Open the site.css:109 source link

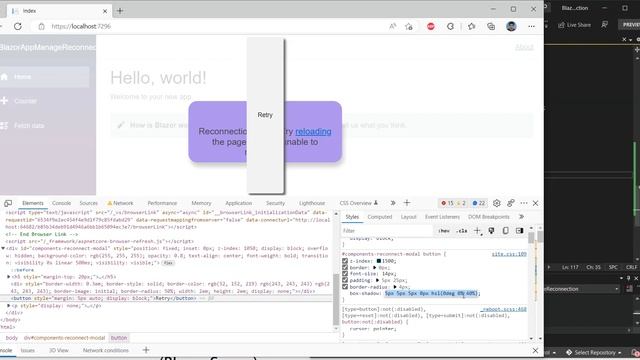(509, 254)
